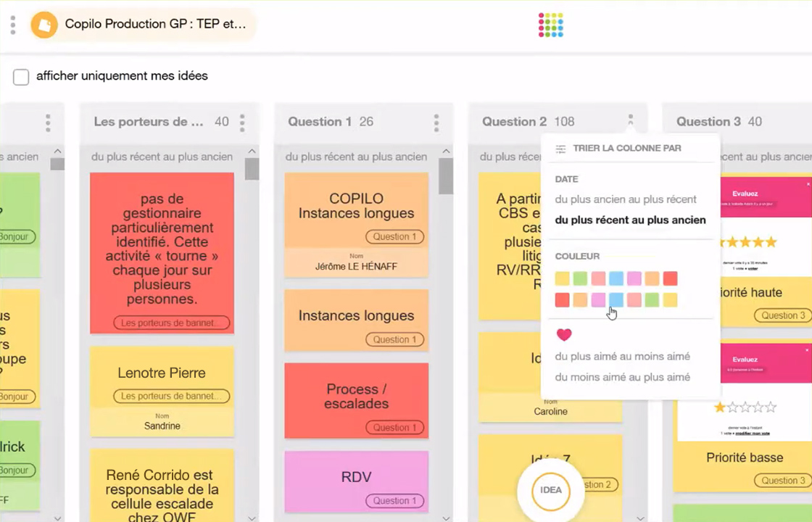812x522 pixels.
Task: Click Question 1 tag on Process / escalades card
Action: (394, 428)
